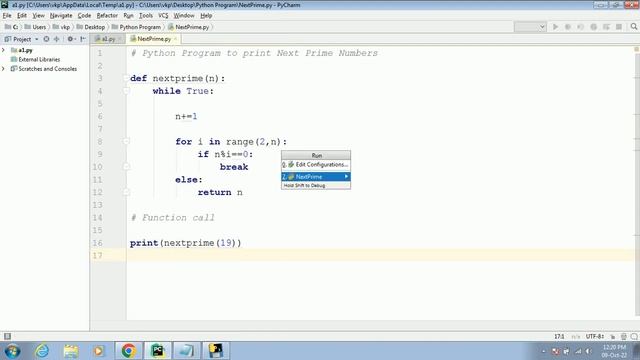
Task: Show hidden system tray icons
Action: (544, 351)
